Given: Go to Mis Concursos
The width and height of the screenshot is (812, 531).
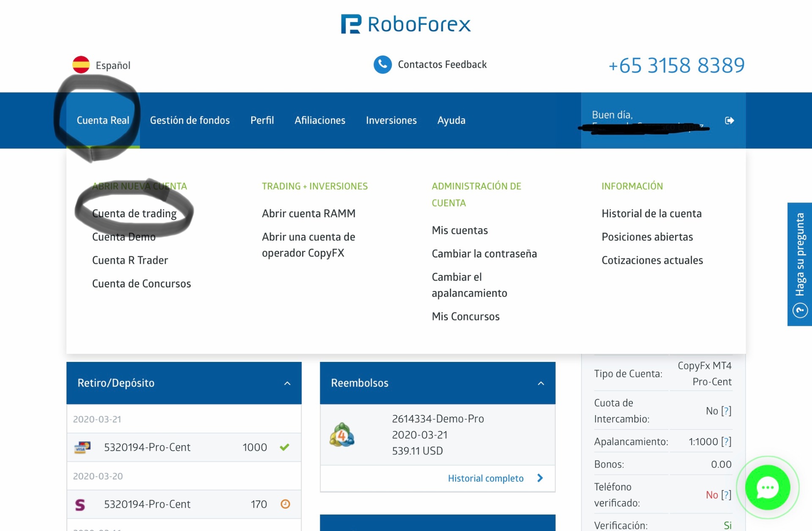Looking at the screenshot, I should pyautogui.click(x=466, y=316).
